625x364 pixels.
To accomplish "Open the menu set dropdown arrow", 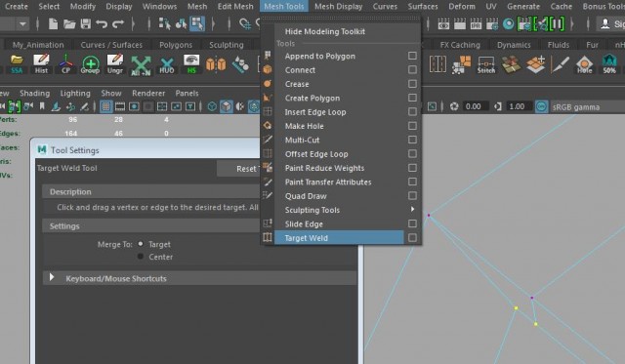I will [22, 24].
